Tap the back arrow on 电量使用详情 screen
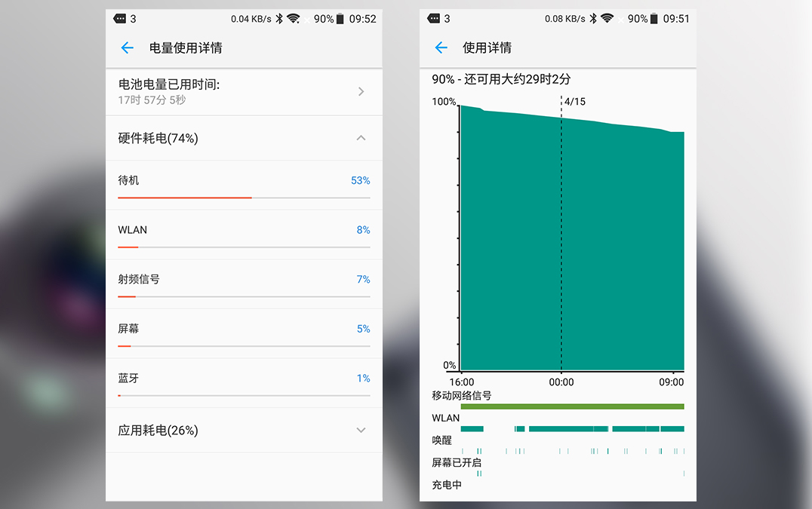This screenshot has height=509, width=812. [127, 48]
